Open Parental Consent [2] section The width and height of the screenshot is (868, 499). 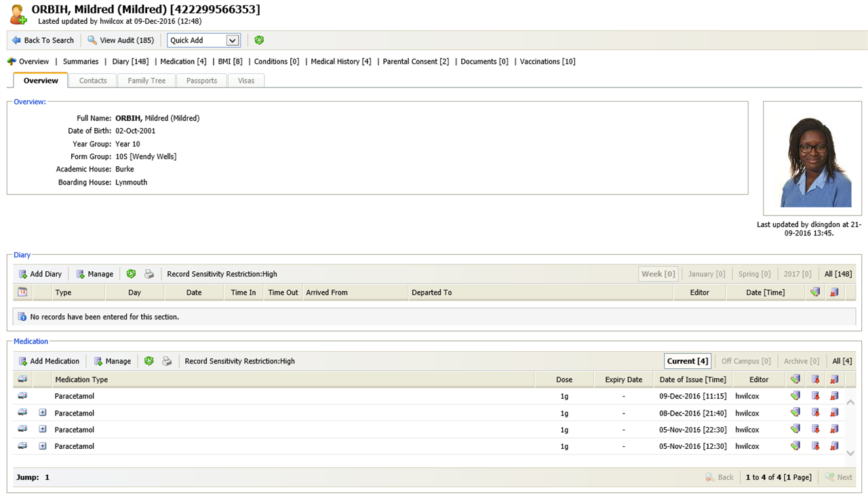click(x=416, y=61)
